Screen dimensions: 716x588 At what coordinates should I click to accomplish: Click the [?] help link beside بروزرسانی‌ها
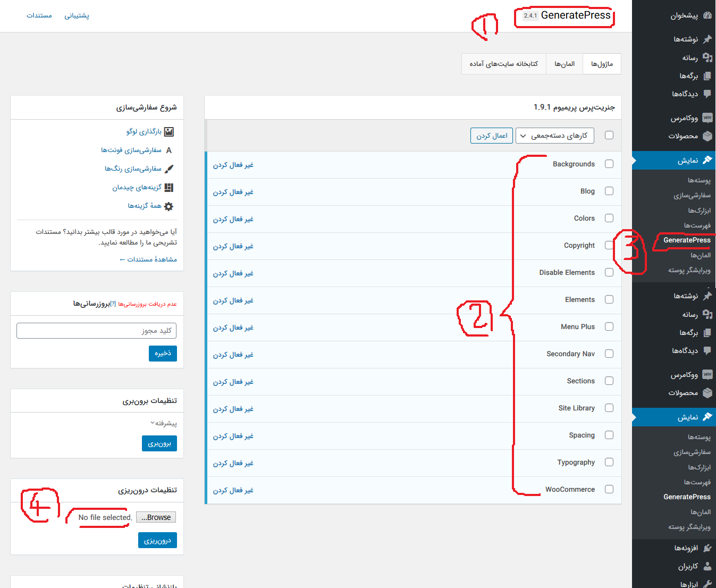point(113,304)
